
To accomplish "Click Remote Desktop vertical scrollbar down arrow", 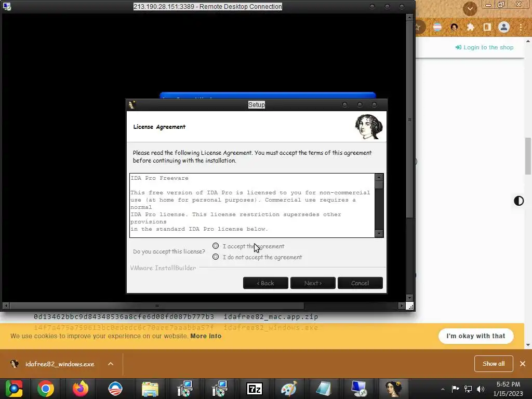I will click(409, 298).
